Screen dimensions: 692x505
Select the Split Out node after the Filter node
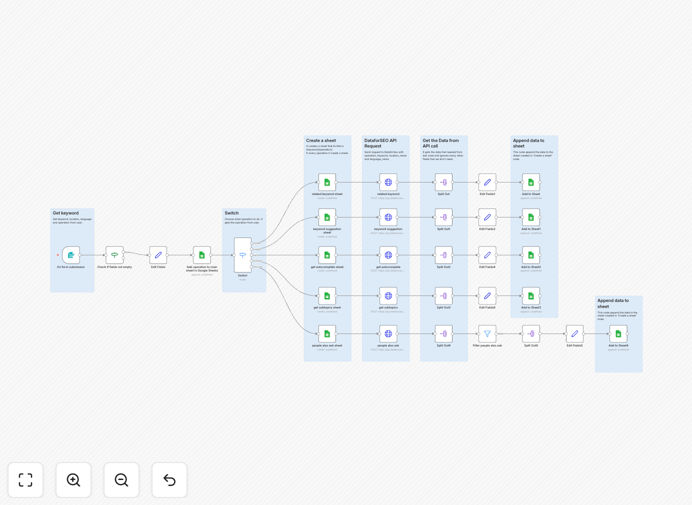click(531, 334)
